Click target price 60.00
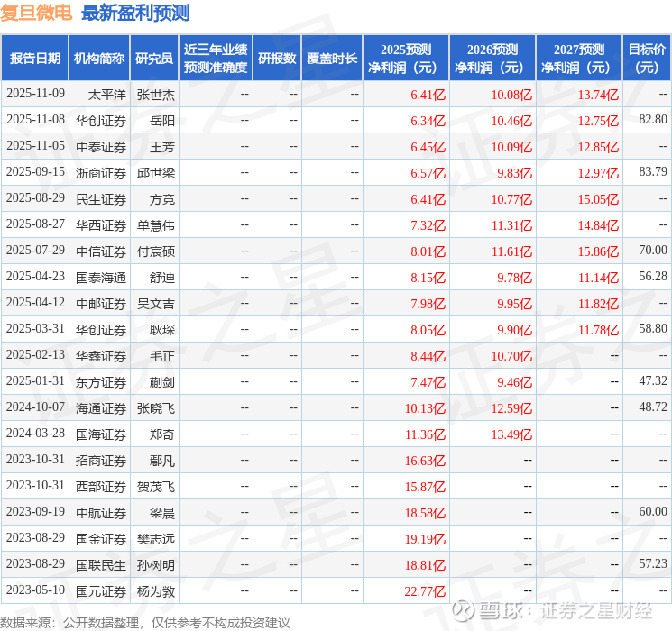The image size is (672, 631). [653, 511]
